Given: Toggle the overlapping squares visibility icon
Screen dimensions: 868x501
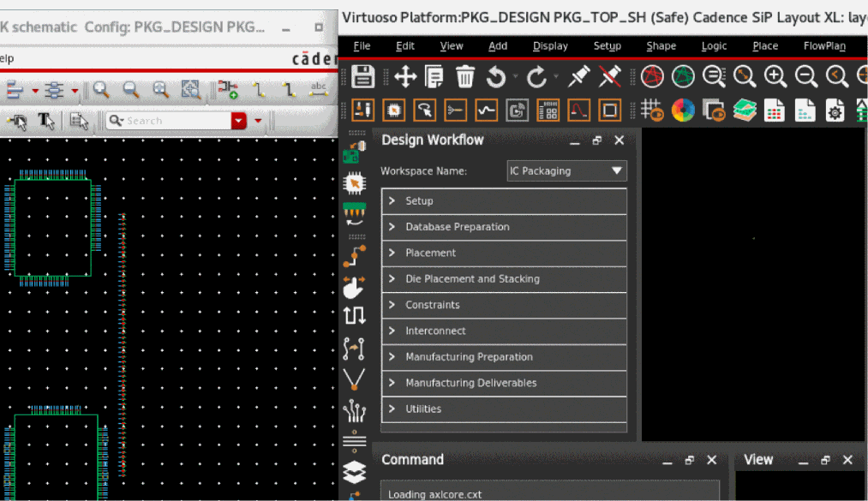Looking at the screenshot, I should pyautogui.click(x=714, y=110).
